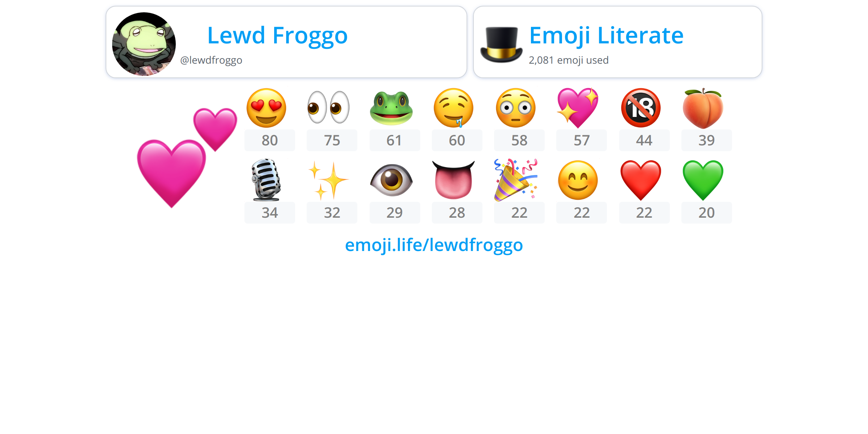
Task: Open the frog profile avatar picture
Action: pos(144,44)
